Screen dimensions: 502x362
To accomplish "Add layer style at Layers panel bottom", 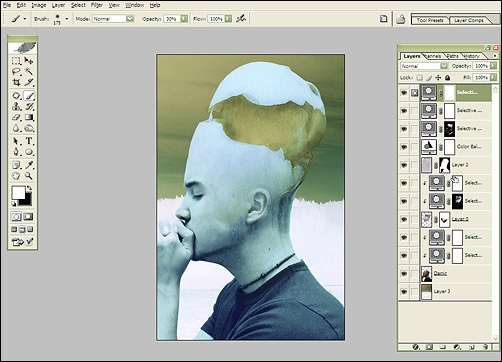I will tap(415, 347).
